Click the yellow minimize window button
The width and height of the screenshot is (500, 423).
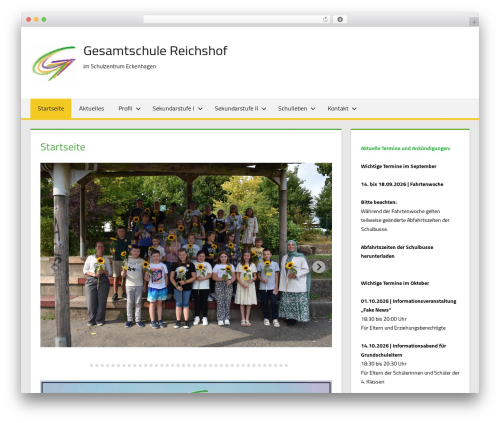click(36, 19)
